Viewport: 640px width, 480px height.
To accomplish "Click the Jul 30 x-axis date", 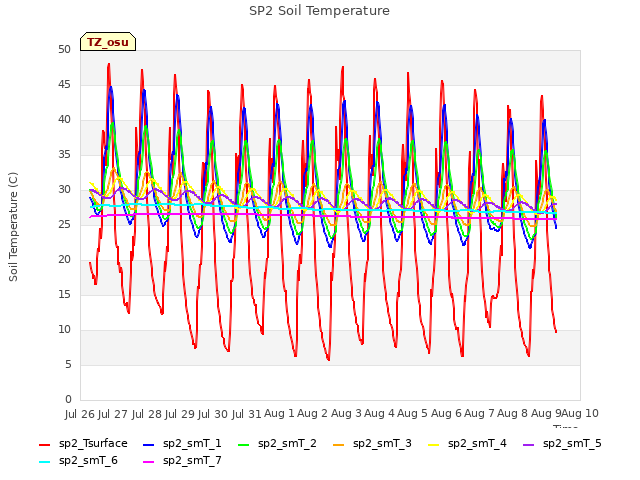I will point(213,414).
